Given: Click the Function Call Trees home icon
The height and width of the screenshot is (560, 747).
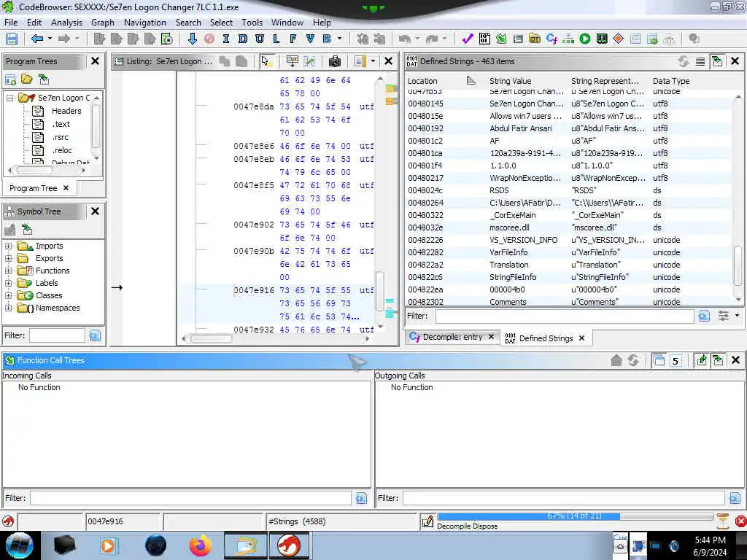Looking at the screenshot, I should (616, 360).
